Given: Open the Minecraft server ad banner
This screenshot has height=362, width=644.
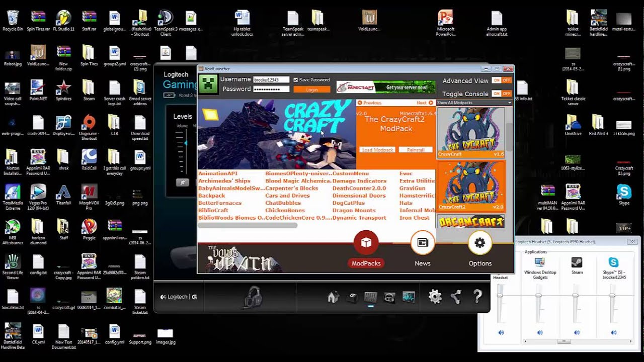Looking at the screenshot, I should 386,87.
